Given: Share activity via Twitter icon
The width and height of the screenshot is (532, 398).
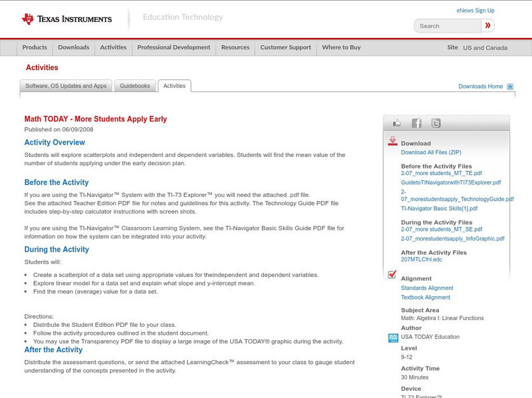Looking at the screenshot, I should pyautogui.click(x=436, y=123).
